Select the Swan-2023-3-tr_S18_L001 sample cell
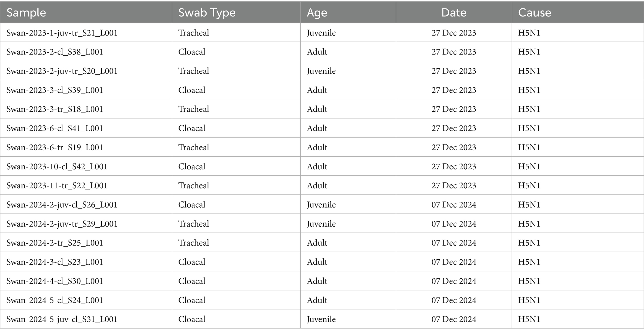This screenshot has width=644, height=334. [55, 109]
